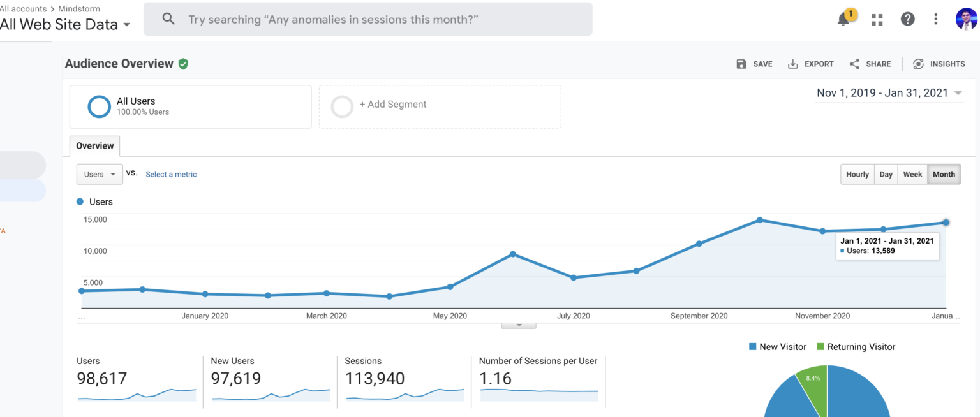The height and width of the screenshot is (417, 980).
Task: Click the Select a metric link
Action: coord(171,174)
